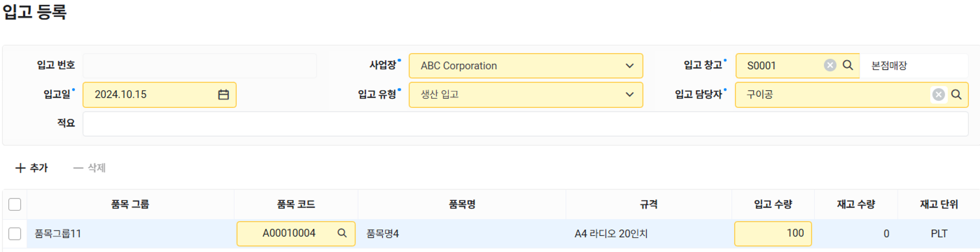980x252 pixels.
Task: Click the 적요 text field
Action: click(525, 124)
